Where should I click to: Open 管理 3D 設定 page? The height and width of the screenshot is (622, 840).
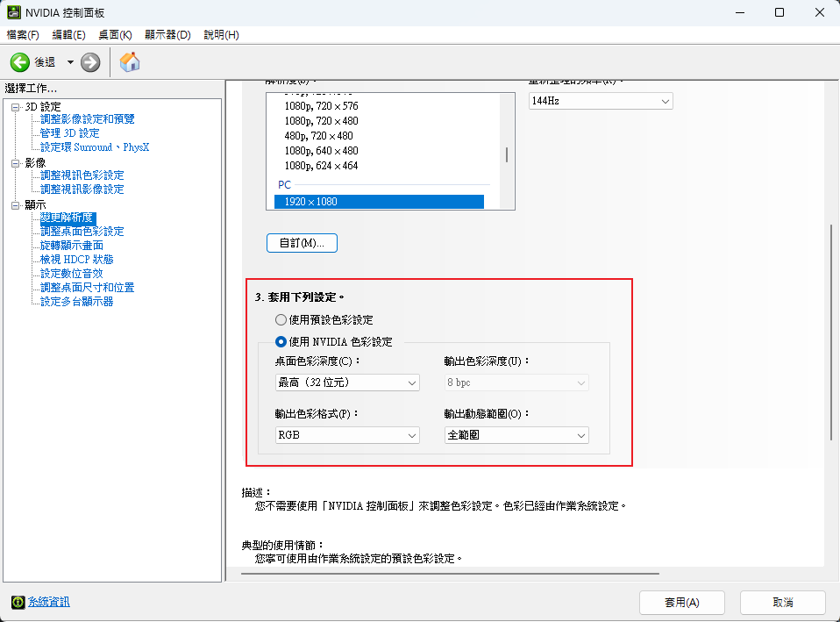[69, 133]
